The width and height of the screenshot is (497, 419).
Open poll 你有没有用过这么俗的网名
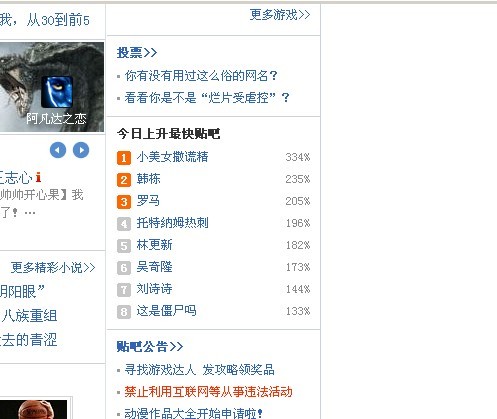(201, 76)
